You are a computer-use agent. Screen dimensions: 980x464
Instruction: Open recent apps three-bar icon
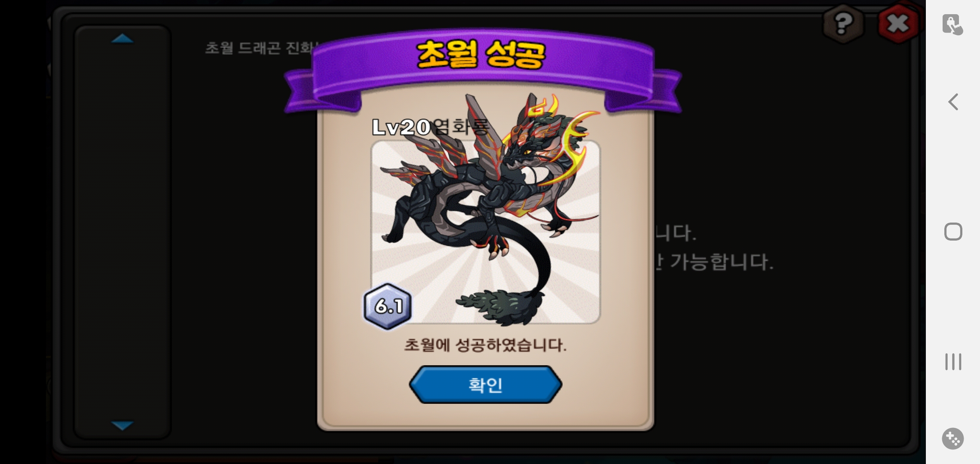click(953, 362)
